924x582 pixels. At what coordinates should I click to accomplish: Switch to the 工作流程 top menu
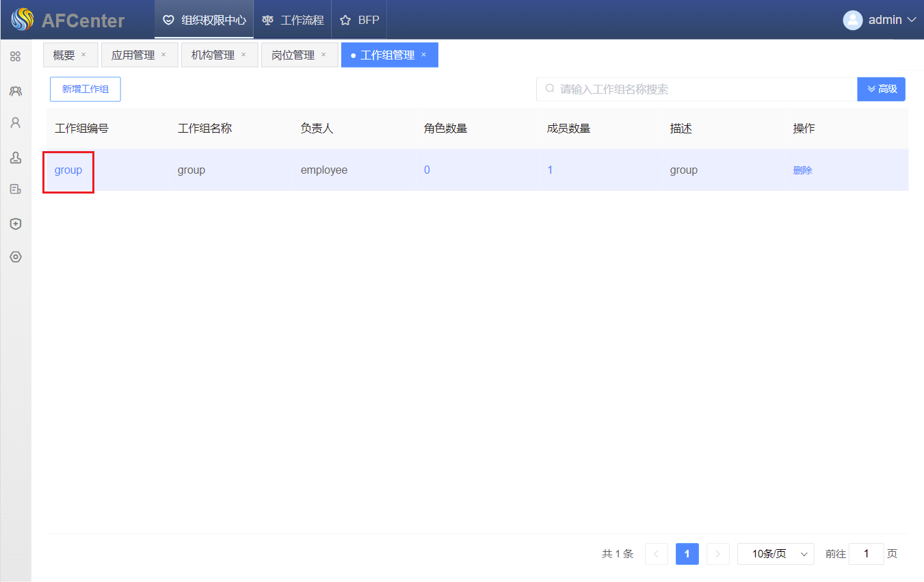coord(293,21)
